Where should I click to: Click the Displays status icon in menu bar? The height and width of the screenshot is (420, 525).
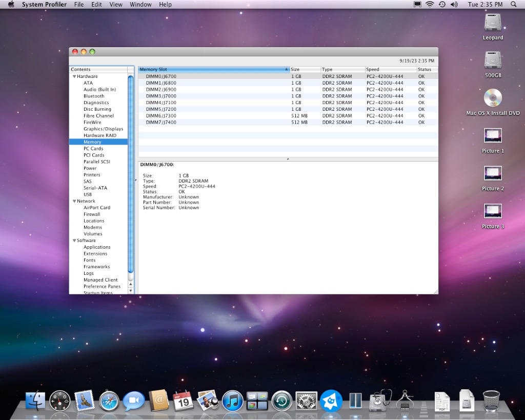coord(417,4)
